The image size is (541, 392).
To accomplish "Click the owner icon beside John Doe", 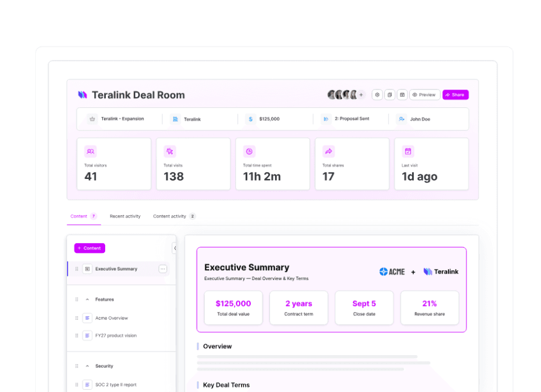I will (401, 119).
